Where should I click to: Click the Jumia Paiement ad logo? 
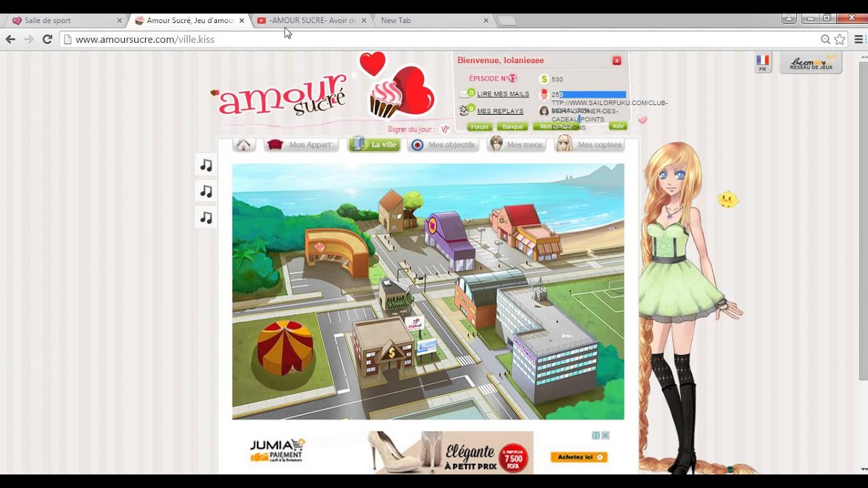tap(277, 450)
